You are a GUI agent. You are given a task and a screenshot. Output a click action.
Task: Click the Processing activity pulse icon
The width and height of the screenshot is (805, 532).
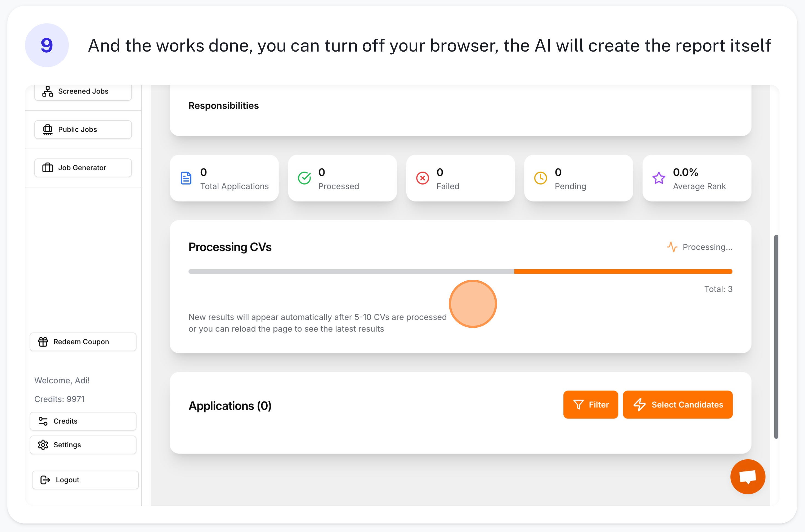pyautogui.click(x=672, y=247)
